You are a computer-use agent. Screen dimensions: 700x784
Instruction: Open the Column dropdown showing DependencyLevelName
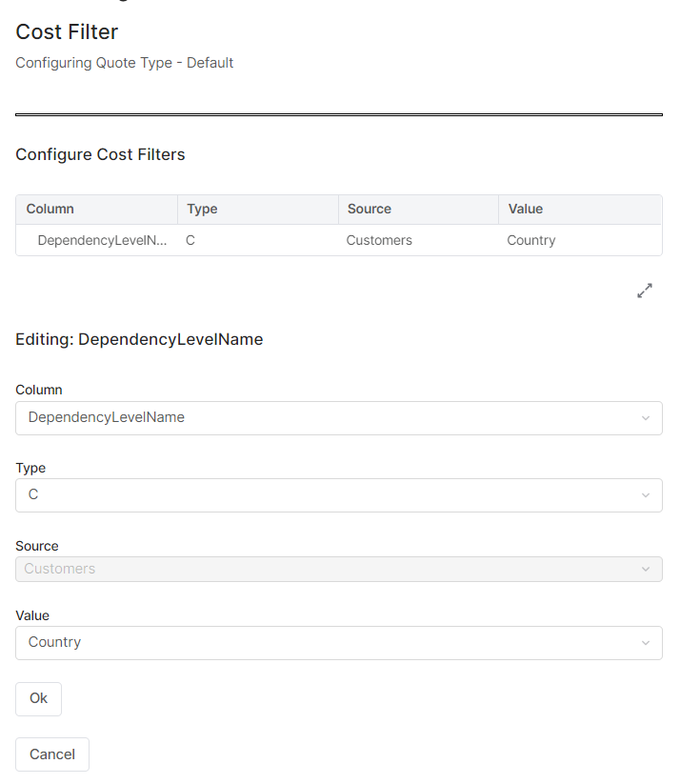click(x=324, y=418)
